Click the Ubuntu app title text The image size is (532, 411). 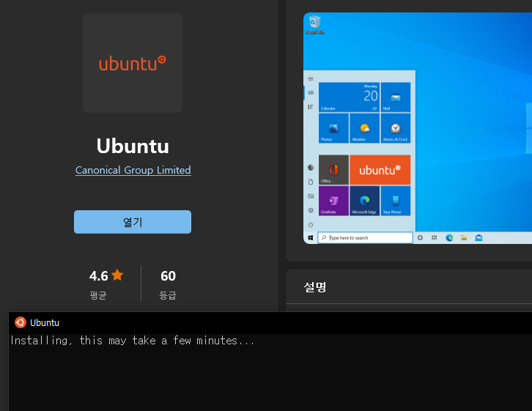tap(133, 146)
